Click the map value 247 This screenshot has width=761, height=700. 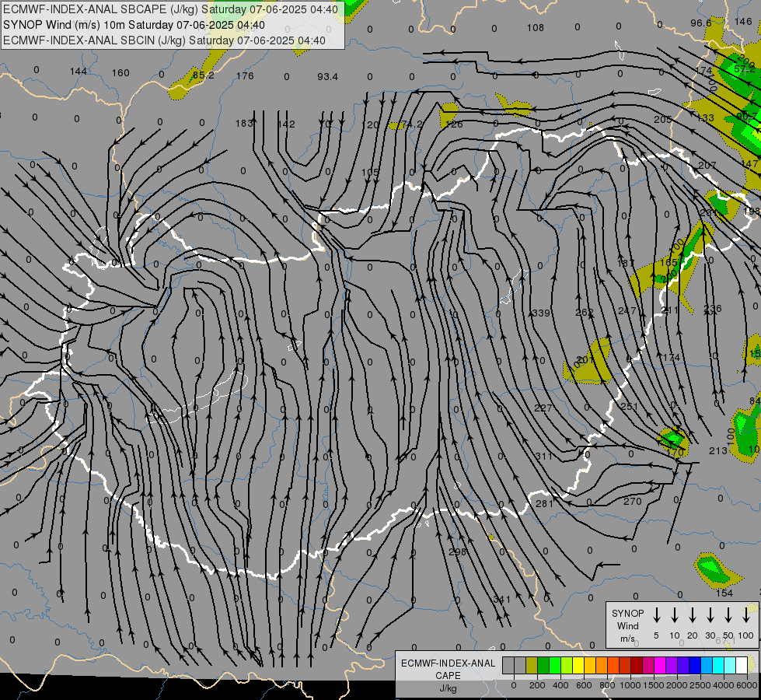627,310
